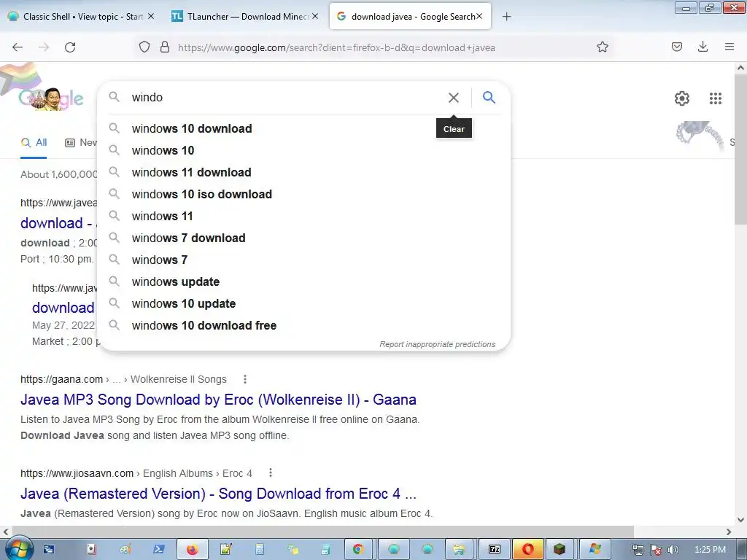Clear the search box text
Viewport: 747px width, 560px height.
(x=454, y=98)
